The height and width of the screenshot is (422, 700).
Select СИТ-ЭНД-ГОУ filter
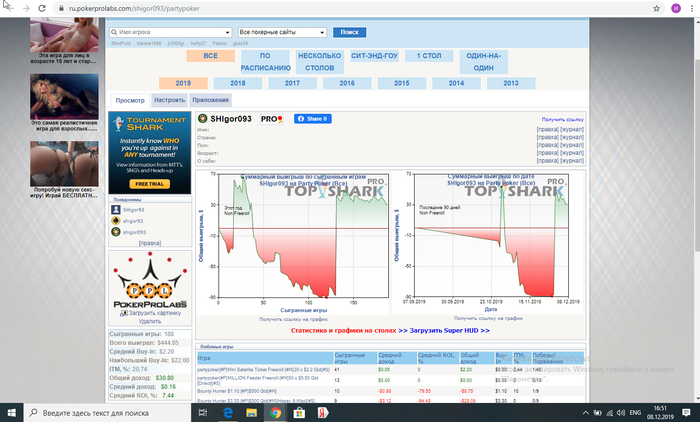[374, 56]
